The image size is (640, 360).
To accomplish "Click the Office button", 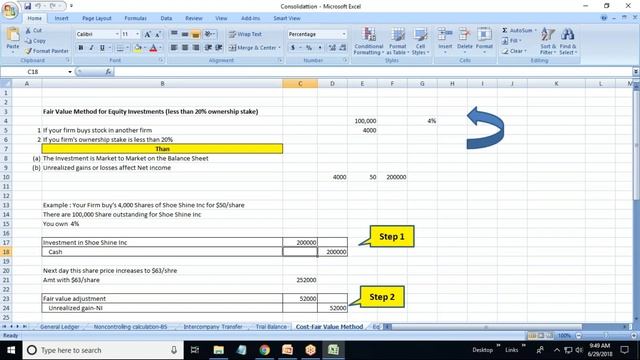I will (10, 10).
